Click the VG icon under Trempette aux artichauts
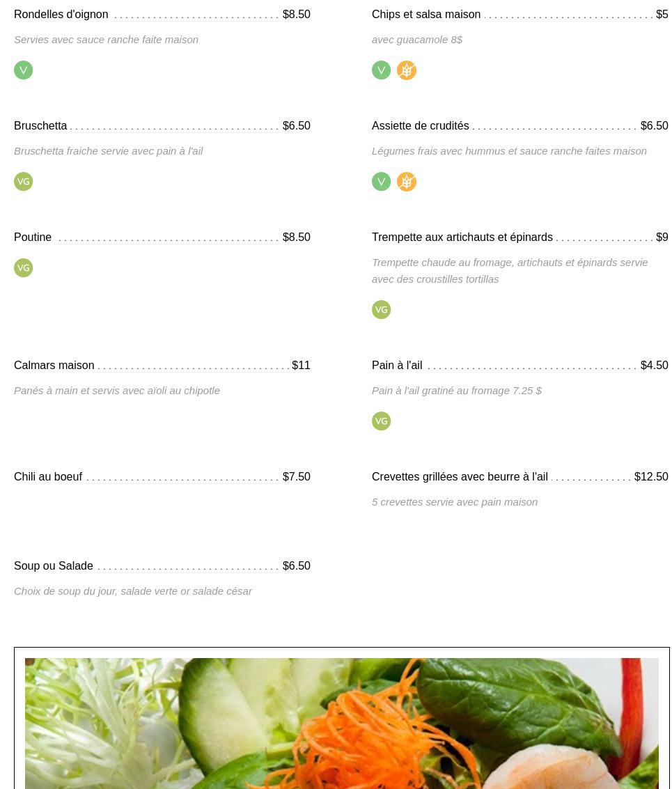 pos(381,309)
